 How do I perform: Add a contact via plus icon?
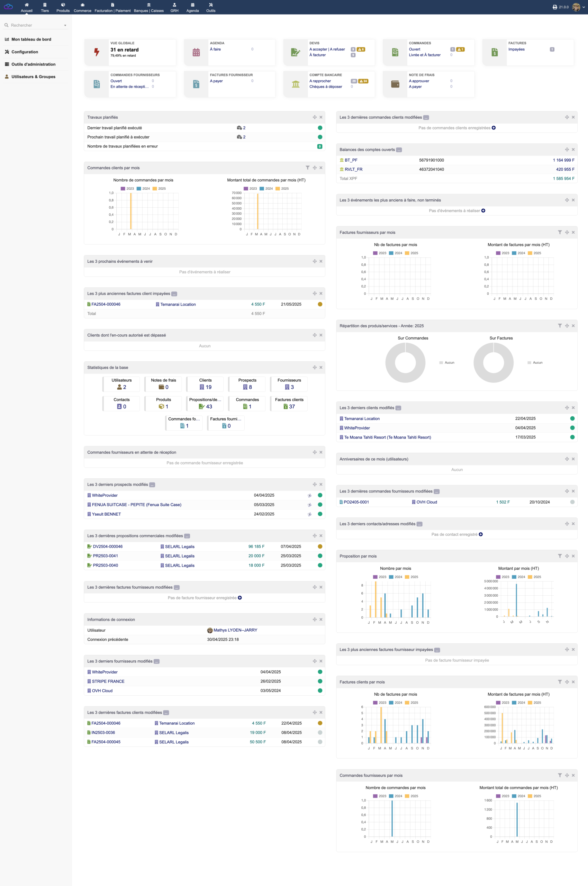[x=481, y=534]
